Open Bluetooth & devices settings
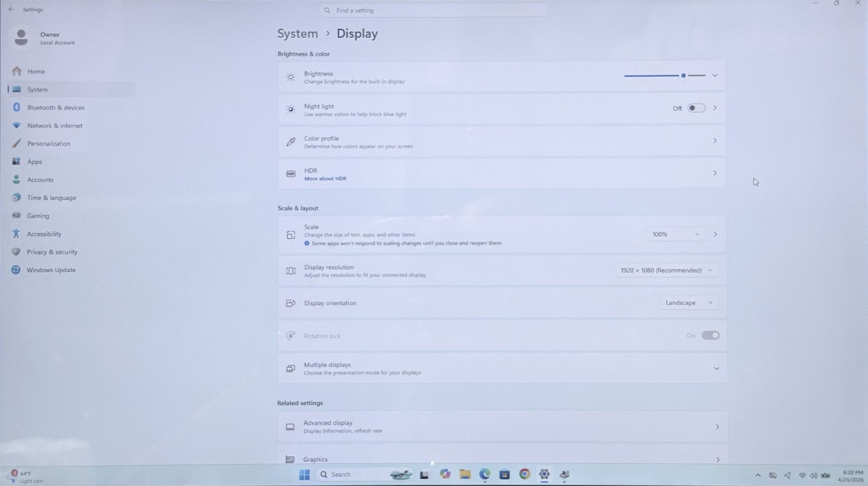Image resolution: width=868 pixels, height=486 pixels. (x=56, y=108)
